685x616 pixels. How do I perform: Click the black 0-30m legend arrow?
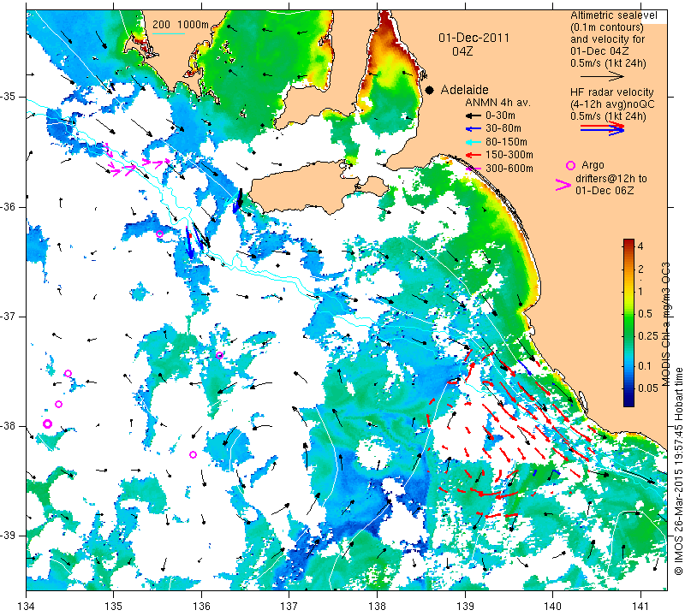tap(473, 115)
